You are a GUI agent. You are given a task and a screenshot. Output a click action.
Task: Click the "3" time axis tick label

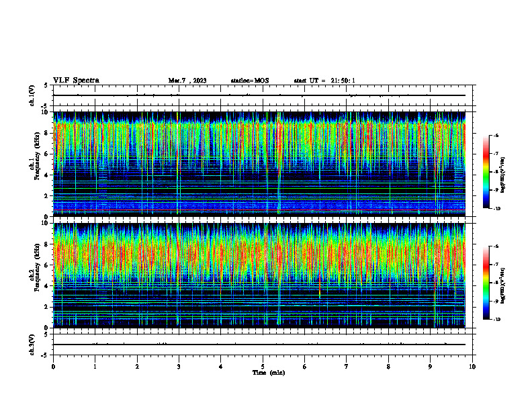[179, 367]
